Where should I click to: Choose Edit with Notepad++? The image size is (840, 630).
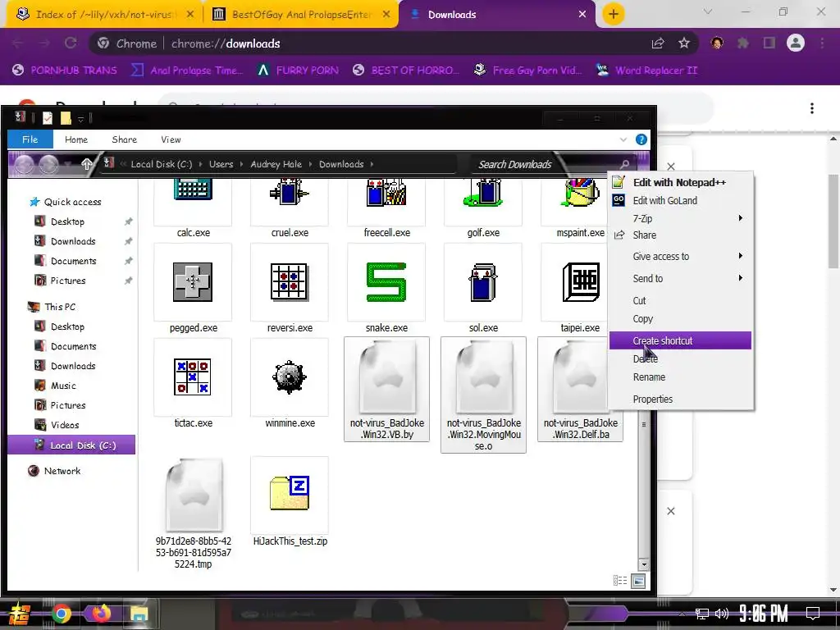680,182
